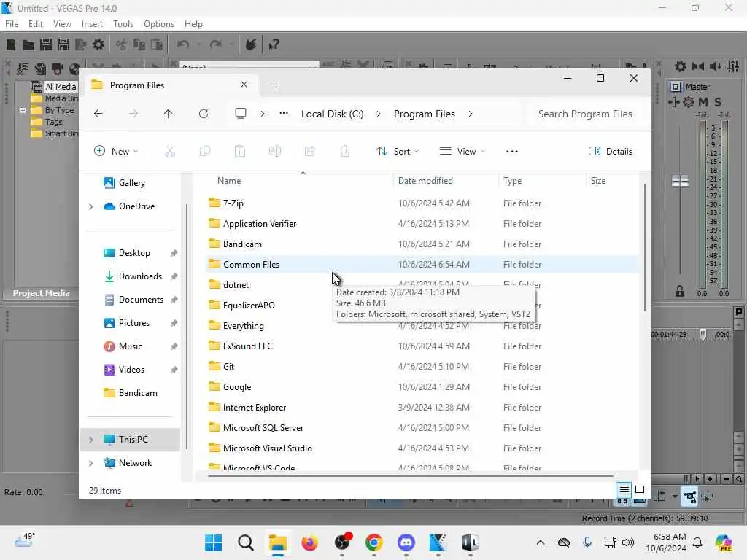Show hidden system tray icons
This screenshot has width=747, height=560.
pos(541,542)
